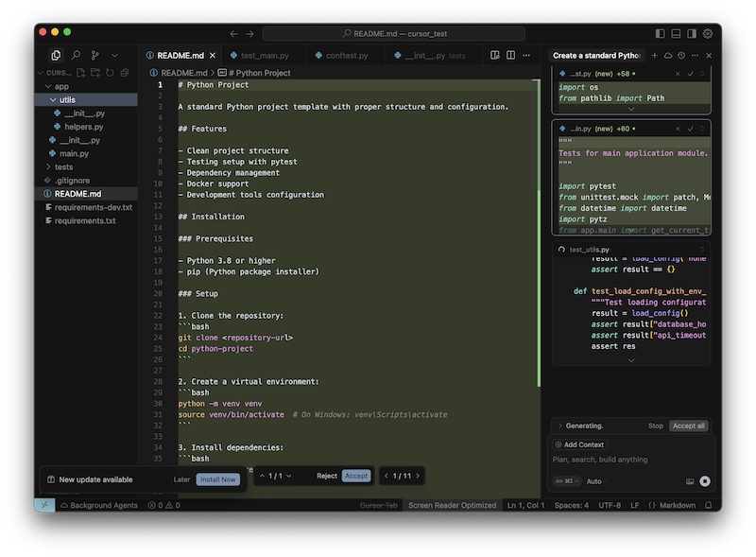The width and height of the screenshot is (756, 557).
Task: Open the agent mode dropdown
Action: tap(567, 481)
